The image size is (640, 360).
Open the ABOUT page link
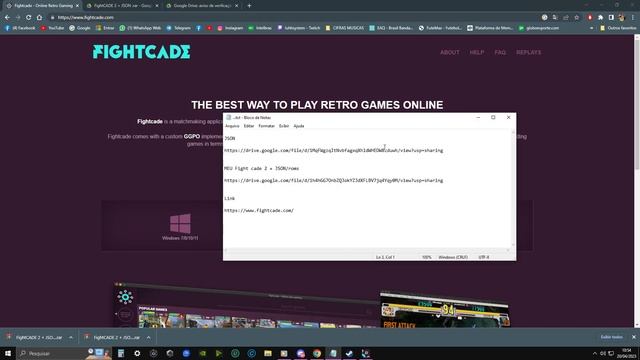coord(449,52)
